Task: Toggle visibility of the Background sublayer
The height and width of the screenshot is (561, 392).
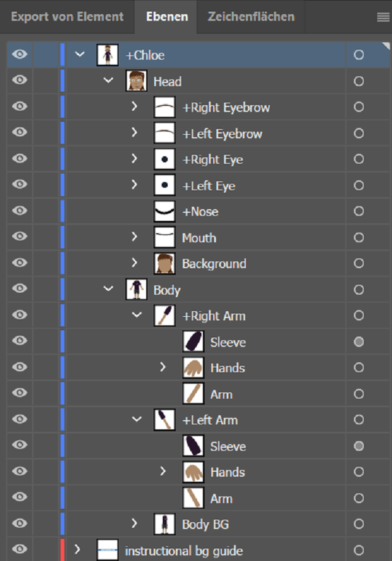Action: pos(20,263)
